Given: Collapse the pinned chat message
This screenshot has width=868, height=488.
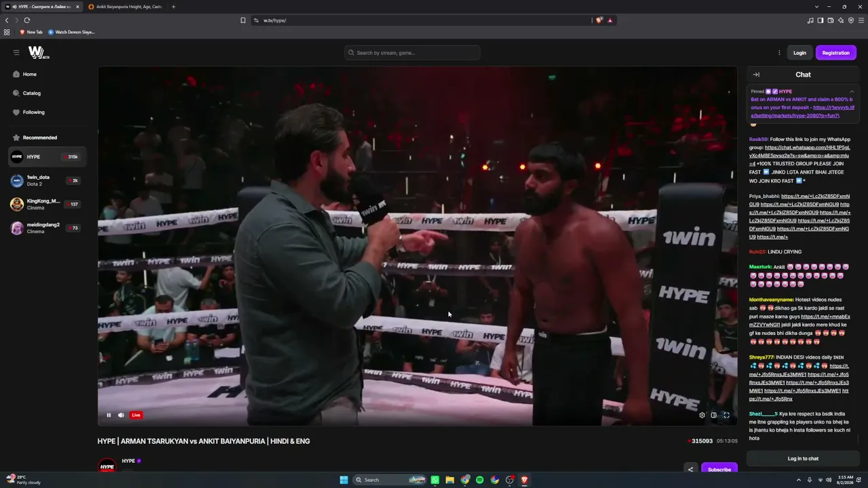Looking at the screenshot, I should click(852, 91).
